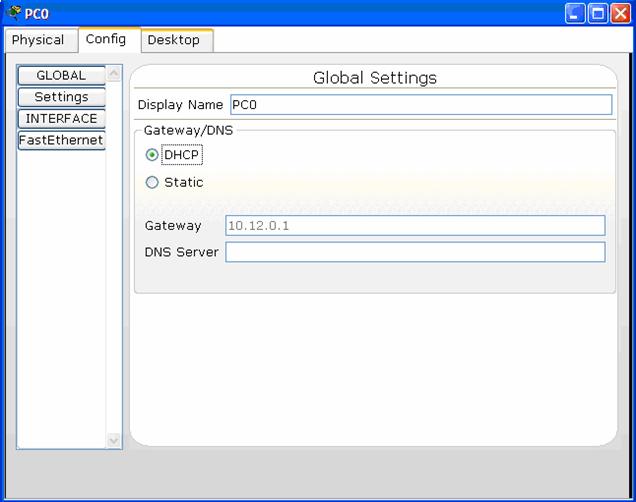636x502 pixels.
Task: Expand the INTERFACE section in sidebar
Action: (61, 118)
